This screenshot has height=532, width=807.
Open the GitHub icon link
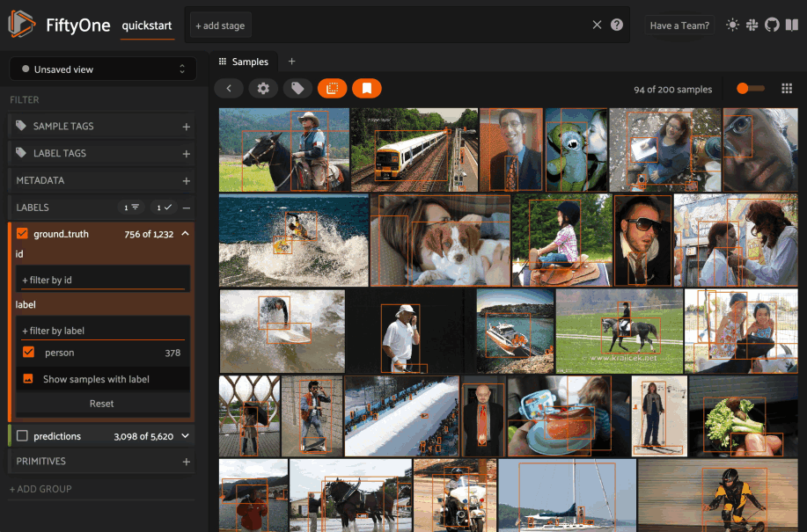coord(772,26)
